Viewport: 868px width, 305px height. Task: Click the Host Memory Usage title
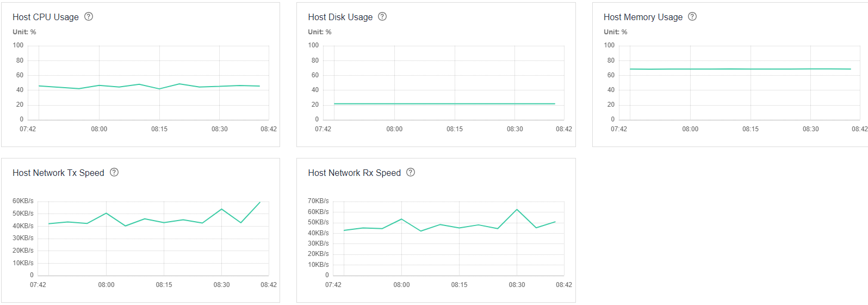[643, 17]
